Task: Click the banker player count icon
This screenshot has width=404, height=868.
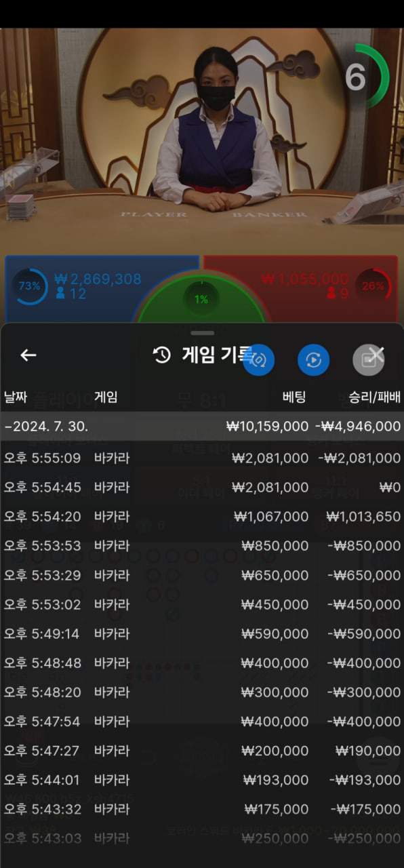Action: click(331, 294)
